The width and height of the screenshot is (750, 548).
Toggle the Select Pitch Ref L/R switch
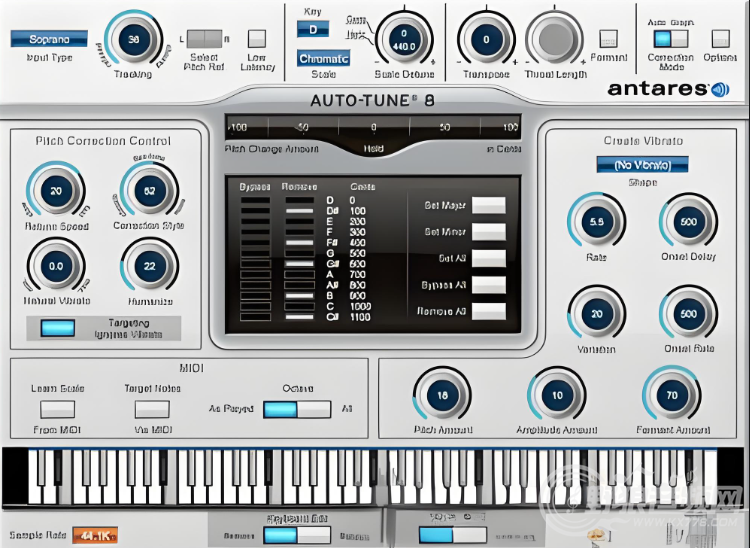click(x=204, y=39)
